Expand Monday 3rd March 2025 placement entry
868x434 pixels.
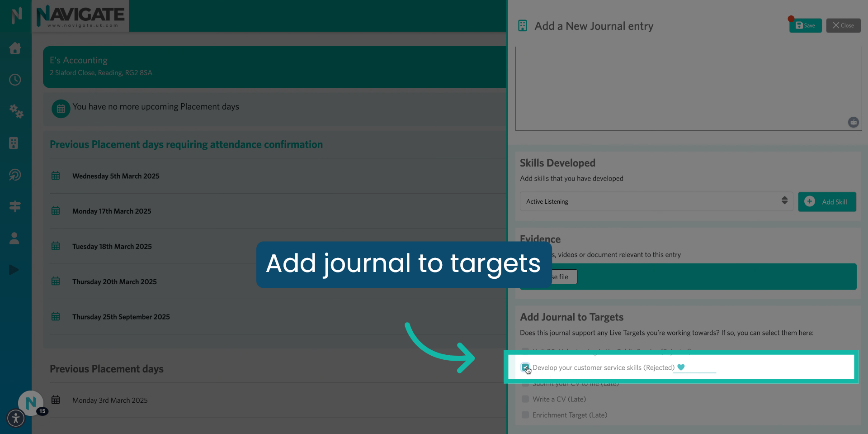click(x=110, y=400)
